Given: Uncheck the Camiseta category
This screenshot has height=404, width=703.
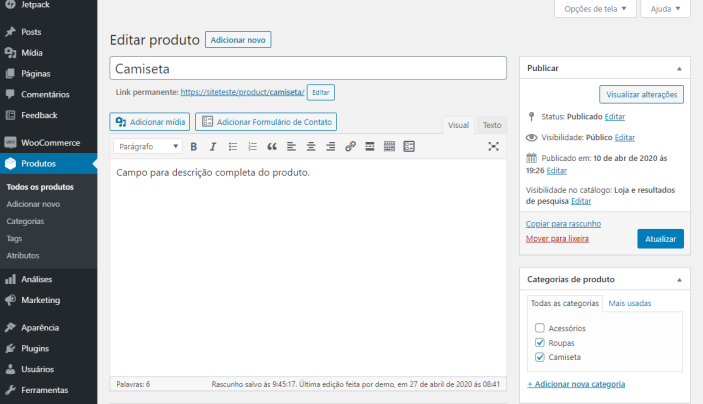Looking at the screenshot, I should point(540,357).
